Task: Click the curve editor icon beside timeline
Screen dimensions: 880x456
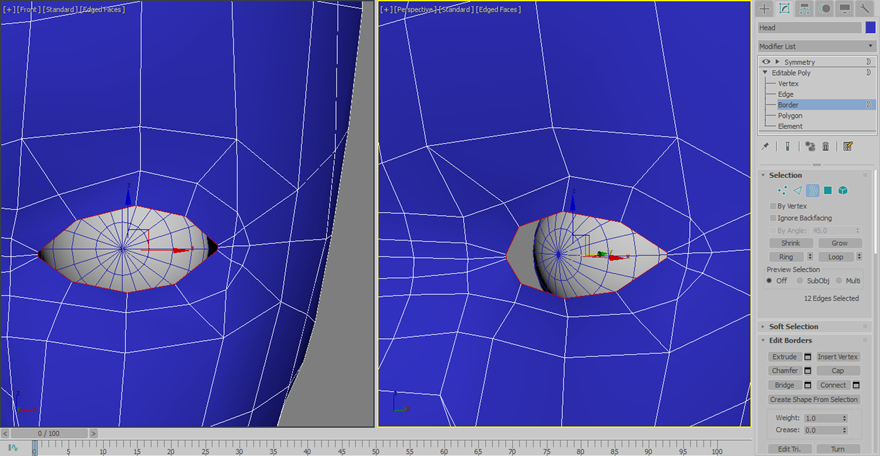Action: [x=13, y=448]
